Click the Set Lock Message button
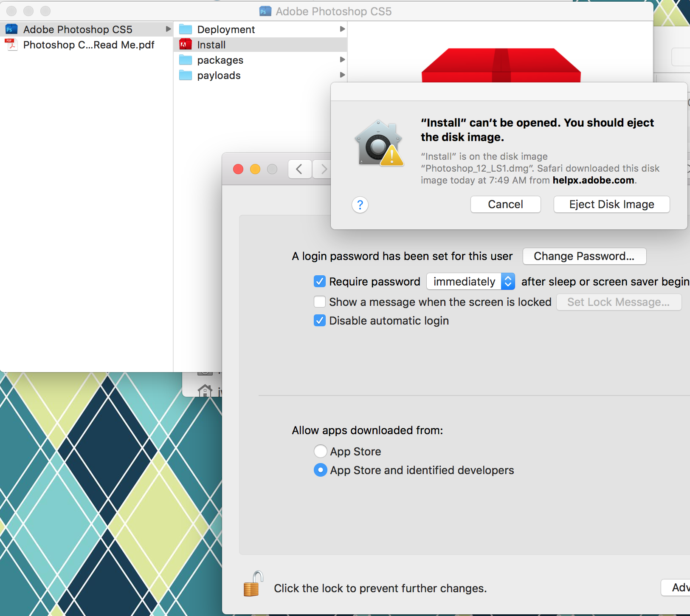The width and height of the screenshot is (690, 616). pos(619,302)
